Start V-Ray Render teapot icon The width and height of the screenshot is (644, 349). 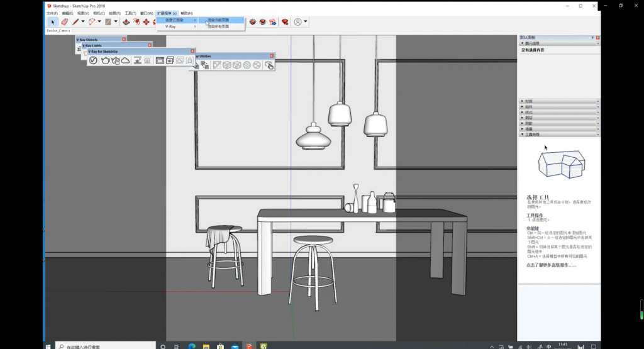[x=105, y=61]
